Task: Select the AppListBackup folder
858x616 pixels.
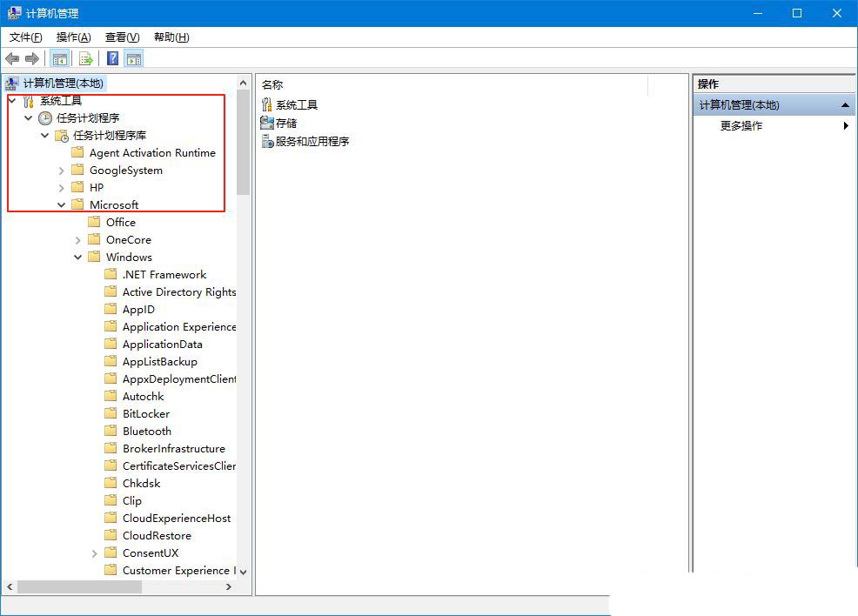Action: coord(160,362)
